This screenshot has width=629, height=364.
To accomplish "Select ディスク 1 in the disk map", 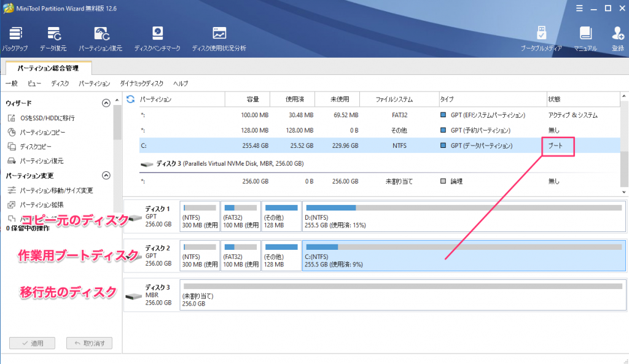I will tap(152, 217).
